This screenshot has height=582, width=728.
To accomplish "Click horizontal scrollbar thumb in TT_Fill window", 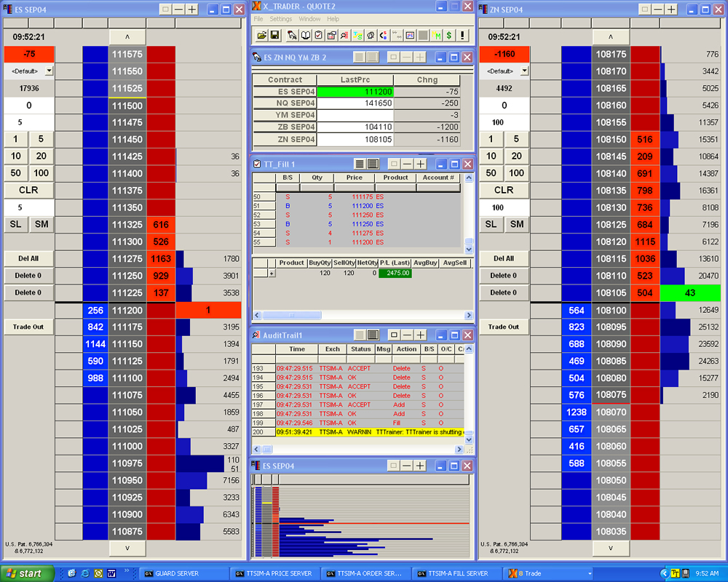I will pos(292,315).
